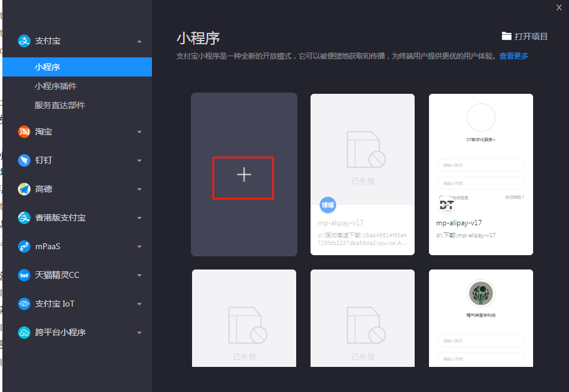Click the 博蝶 round badge on expired card
Screen dimensions: 569x392
tap(328, 205)
